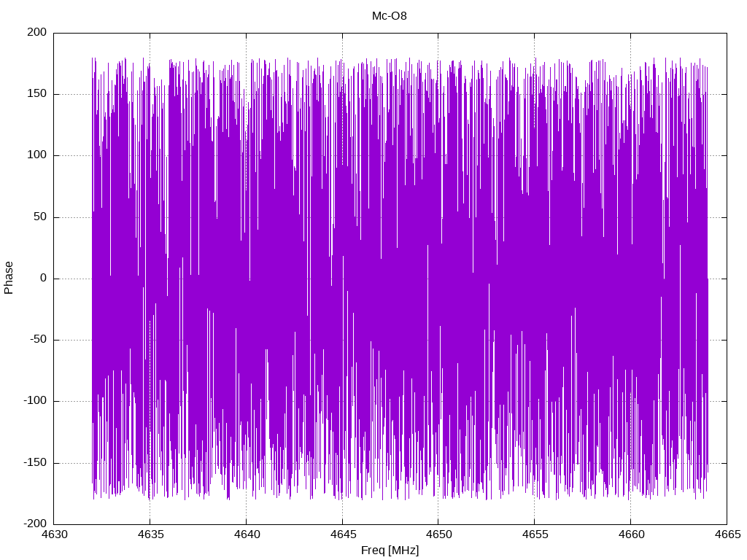The image size is (747, 560).
Task: Click the x-axis tick label '4665'
Action: [727, 534]
